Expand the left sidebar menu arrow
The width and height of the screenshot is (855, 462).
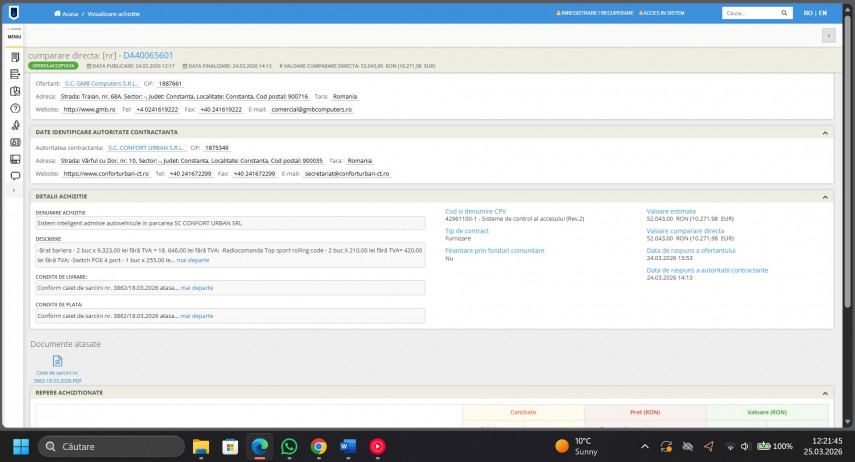click(15, 189)
